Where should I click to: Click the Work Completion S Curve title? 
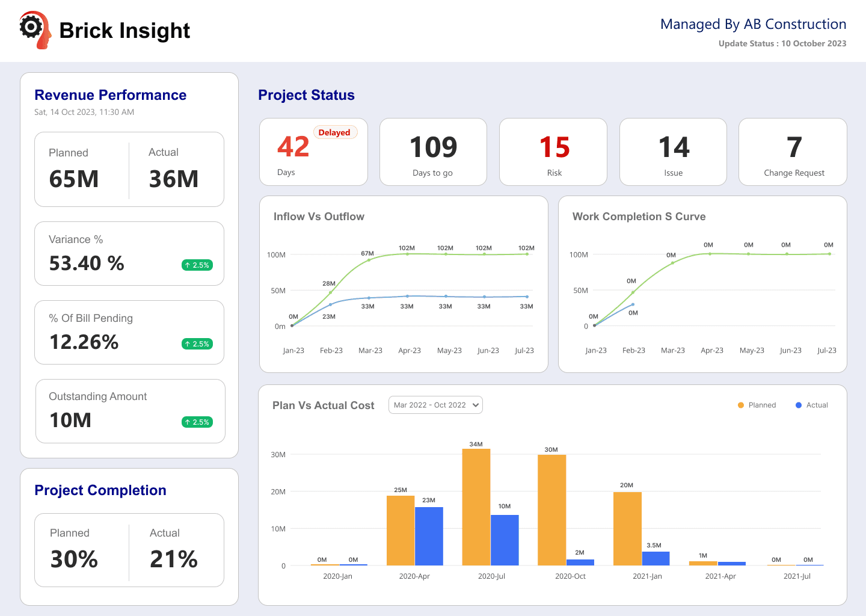click(x=639, y=217)
